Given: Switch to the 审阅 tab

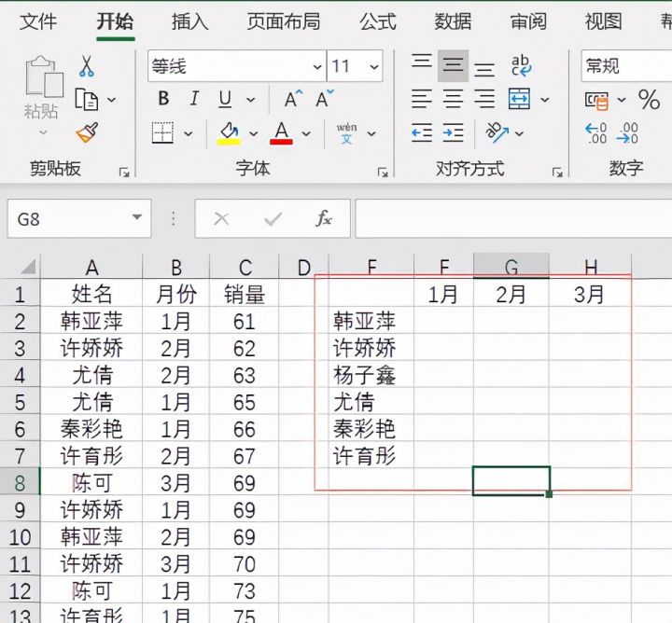Looking at the screenshot, I should click(x=528, y=21).
